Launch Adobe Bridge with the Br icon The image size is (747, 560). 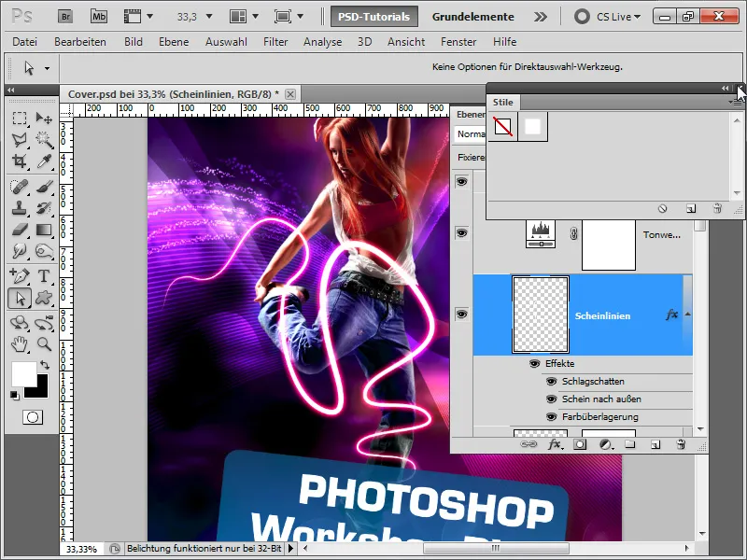coord(65,17)
